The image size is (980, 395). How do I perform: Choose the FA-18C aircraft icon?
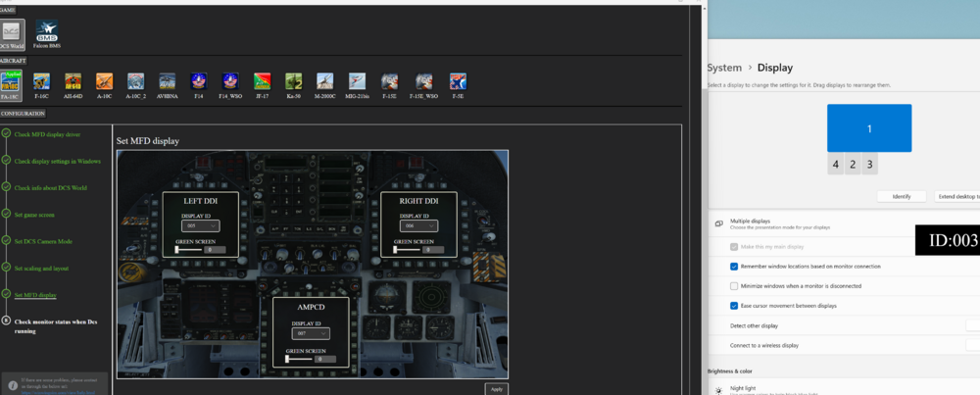pos(10,85)
